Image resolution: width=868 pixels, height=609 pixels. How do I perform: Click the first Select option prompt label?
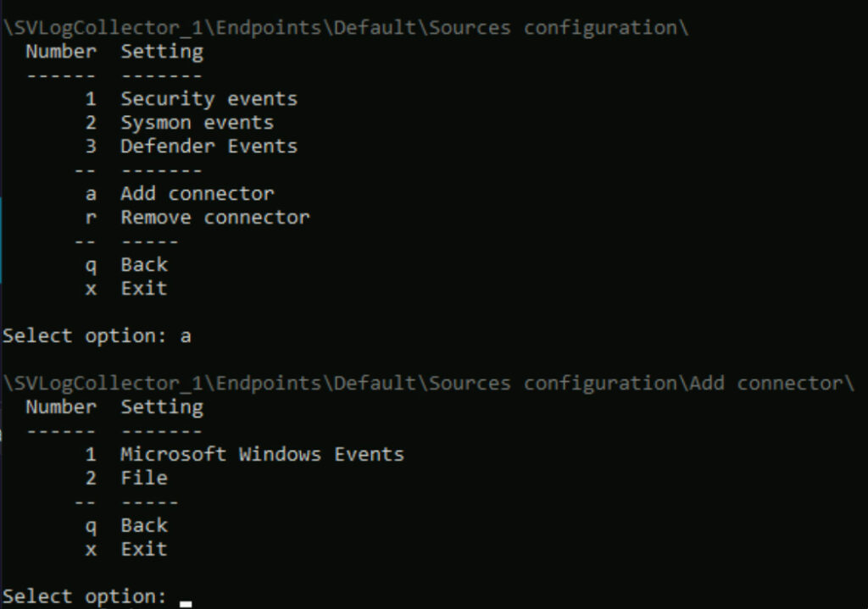pyautogui.click(x=85, y=336)
